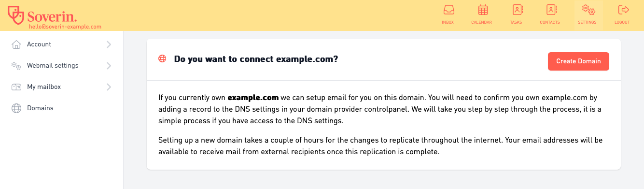The width and height of the screenshot is (644, 189).
Task: Click the house icon beside Account
Action: (x=16, y=44)
